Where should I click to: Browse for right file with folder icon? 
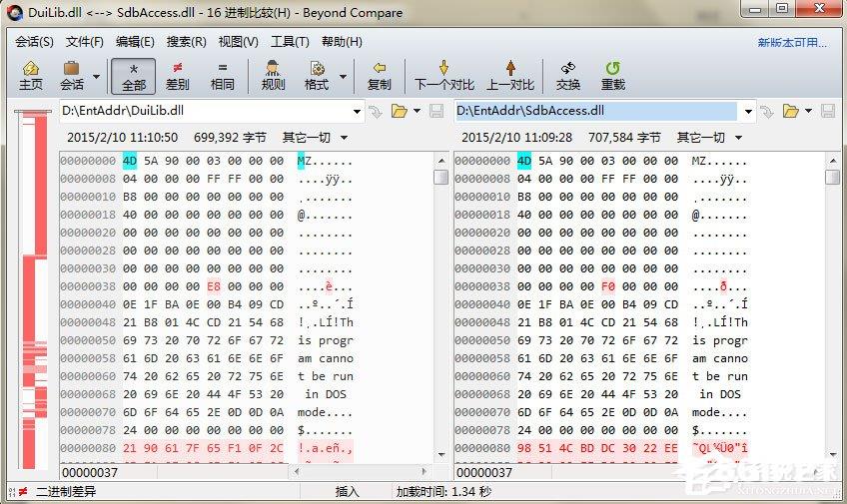click(x=791, y=111)
